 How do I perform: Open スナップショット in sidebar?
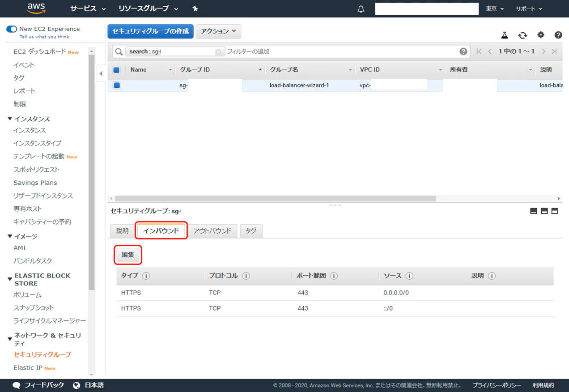(x=34, y=308)
